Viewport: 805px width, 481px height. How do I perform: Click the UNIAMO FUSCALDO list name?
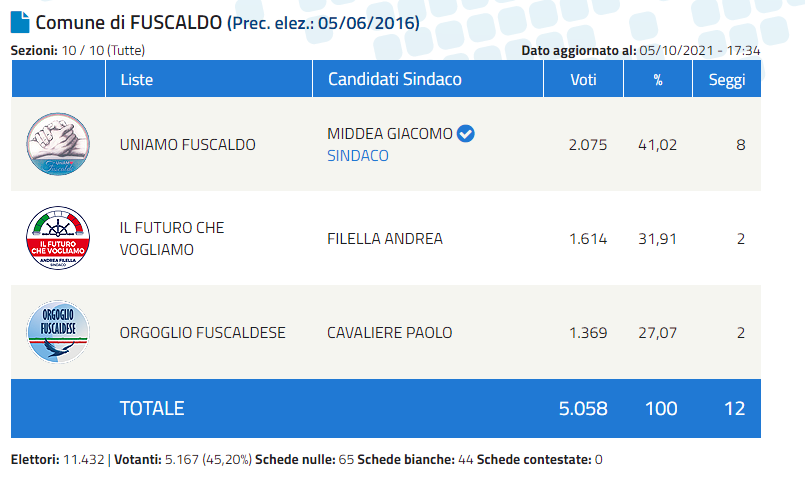tap(187, 145)
